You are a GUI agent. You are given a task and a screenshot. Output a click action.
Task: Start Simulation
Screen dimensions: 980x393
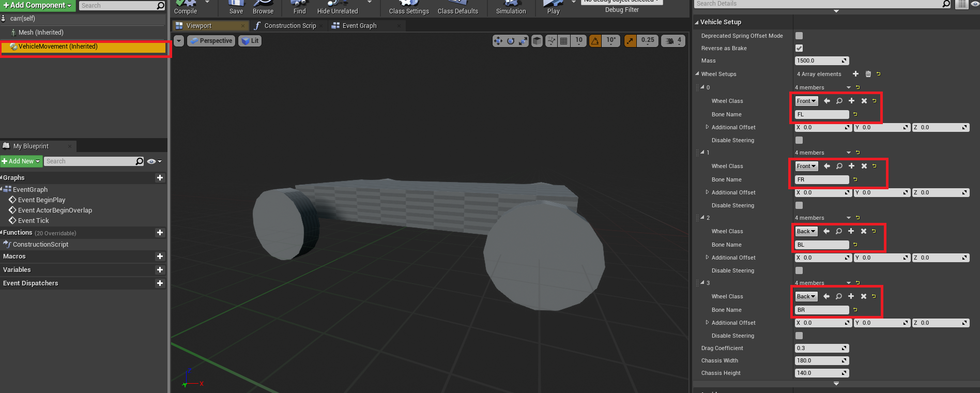(x=511, y=8)
